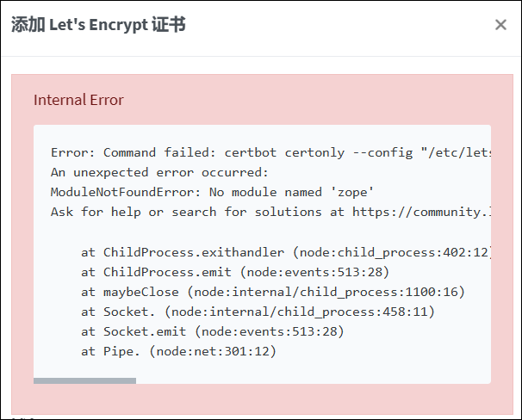The height and width of the screenshot is (420, 522).
Task: Click the maybeClose stack trace line
Action: (x=258, y=292)
